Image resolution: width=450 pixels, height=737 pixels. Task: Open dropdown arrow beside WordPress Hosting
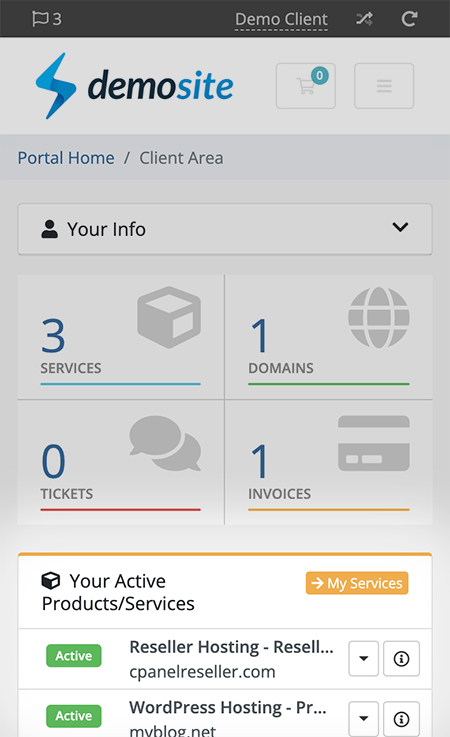[363, 719]
